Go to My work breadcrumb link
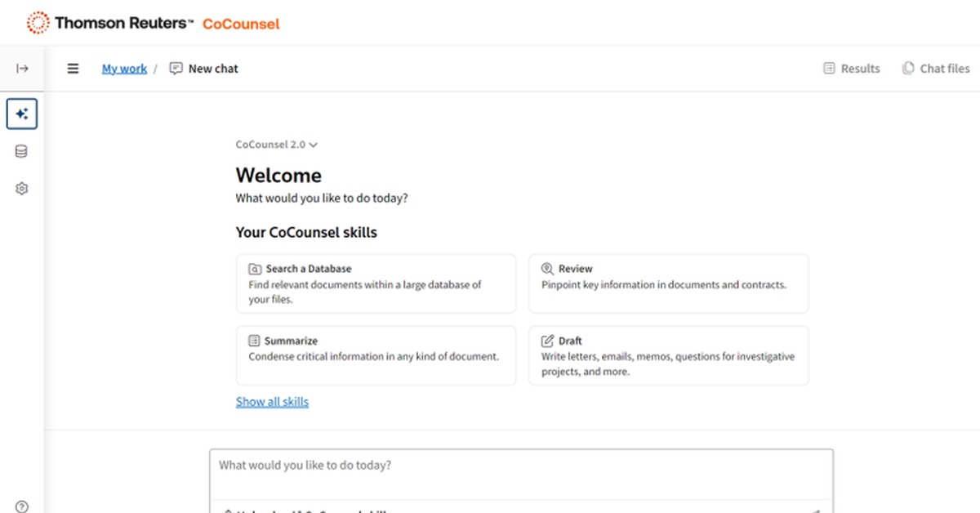Viewport: 980px width, 513px height. (124, 69)
